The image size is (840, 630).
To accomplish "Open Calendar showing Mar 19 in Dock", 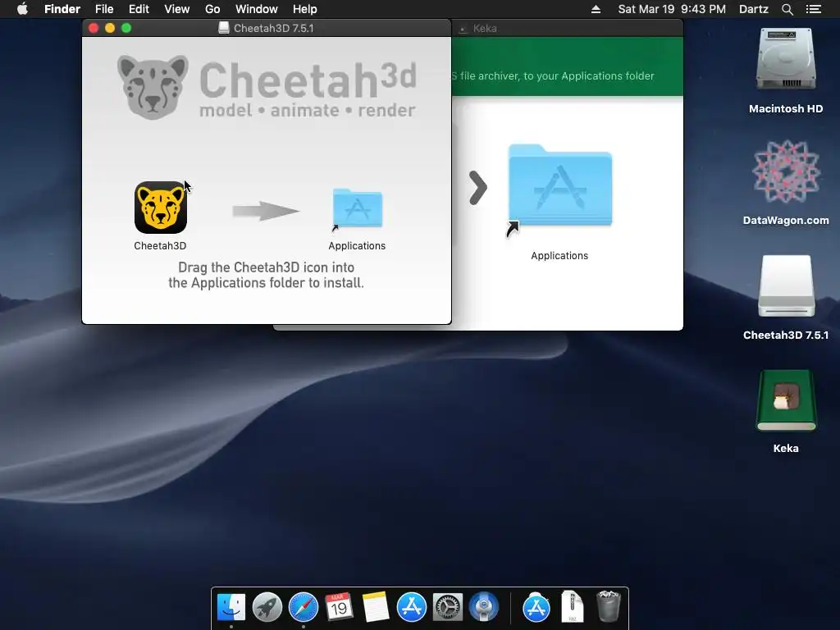I will (339, 608).
